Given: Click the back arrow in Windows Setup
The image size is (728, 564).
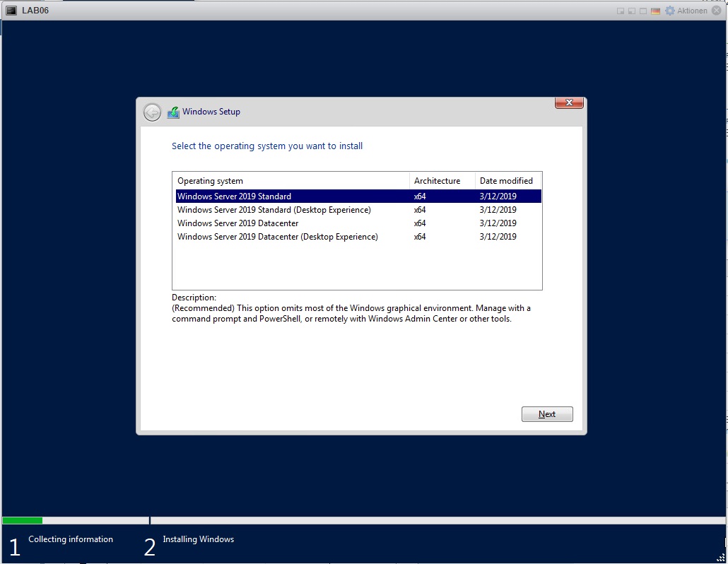Looking at the screenshot, I should 152,112.
